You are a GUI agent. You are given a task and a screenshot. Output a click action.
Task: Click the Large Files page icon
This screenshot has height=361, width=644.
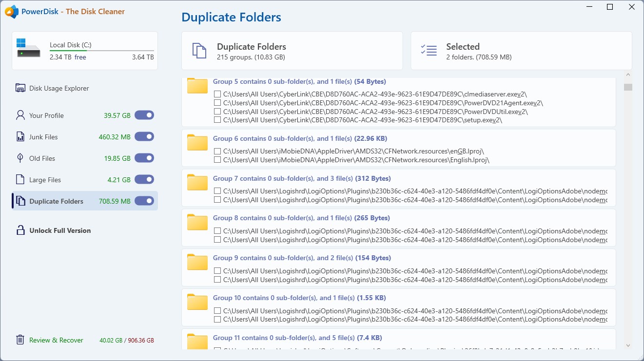click(x=20, y=180)
